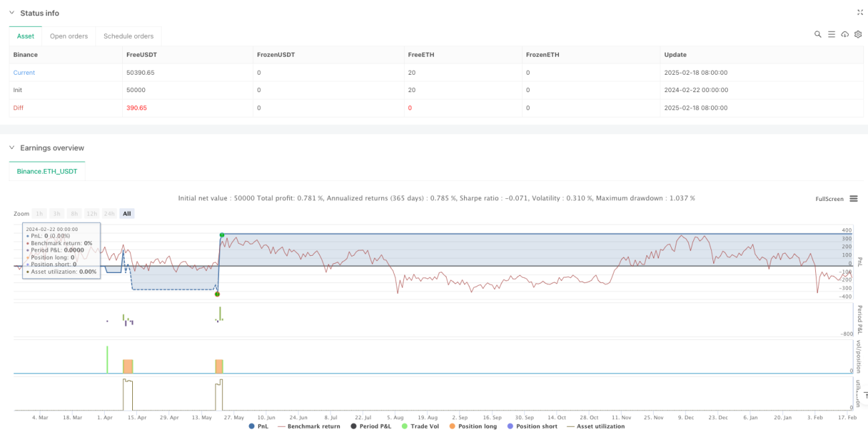Switch to the Open orders tab
Image resolution: width=868 pixels, height=432 pixels.
[69, 36]
